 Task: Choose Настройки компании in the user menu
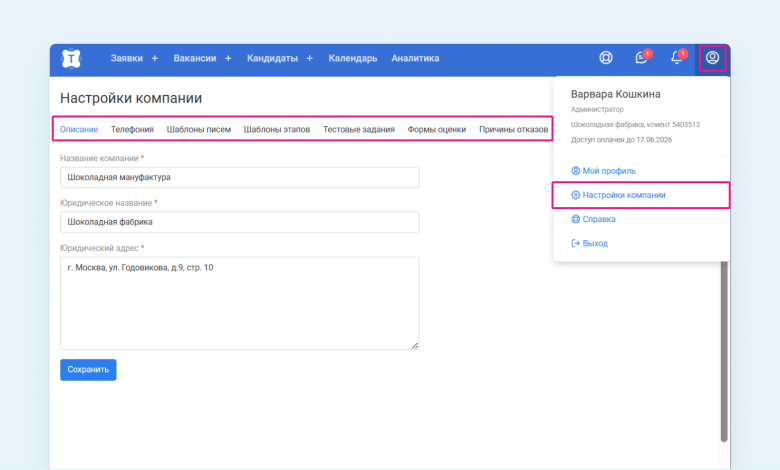[x=624, y=195]
